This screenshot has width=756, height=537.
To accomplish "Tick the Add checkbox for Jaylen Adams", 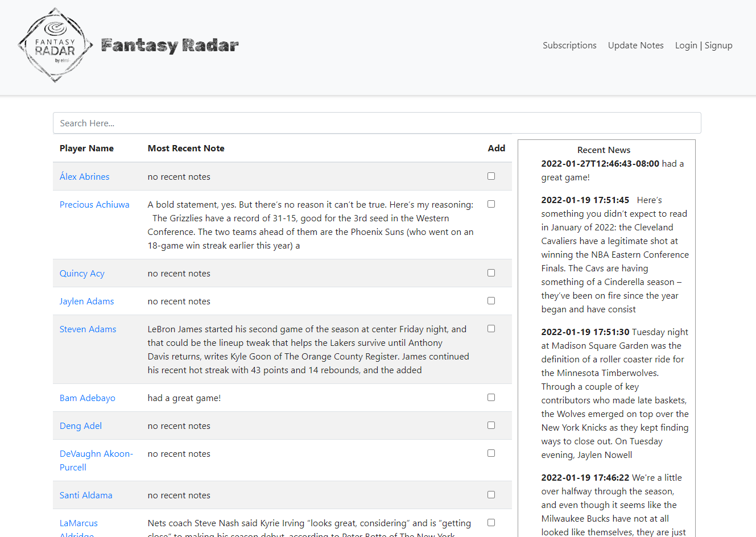I will pyautogui.click(x=491, y=301).
